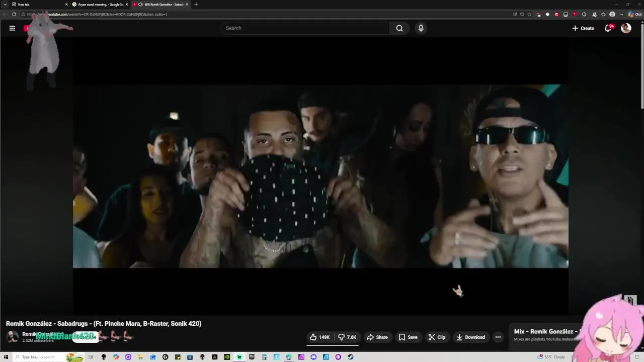Open the Copilot Chat button
Image resolution: width=644 pixels, height=362 pixels.
(635, 15)
